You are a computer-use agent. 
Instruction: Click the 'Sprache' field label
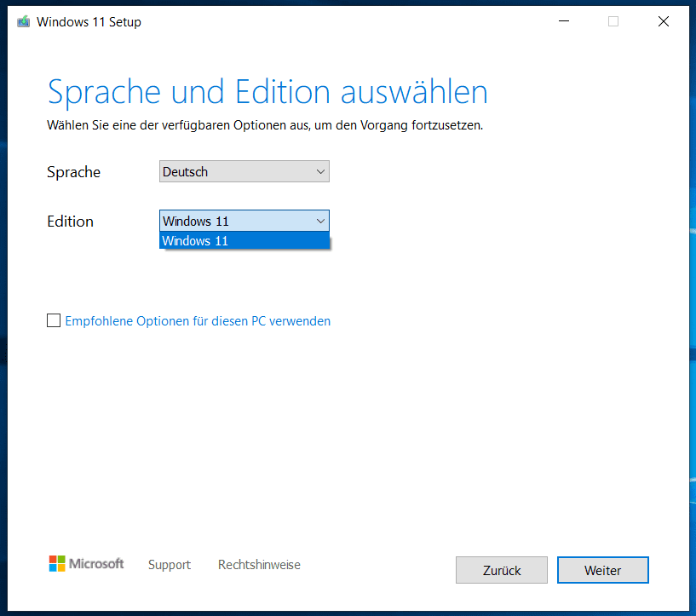point(73,172)
